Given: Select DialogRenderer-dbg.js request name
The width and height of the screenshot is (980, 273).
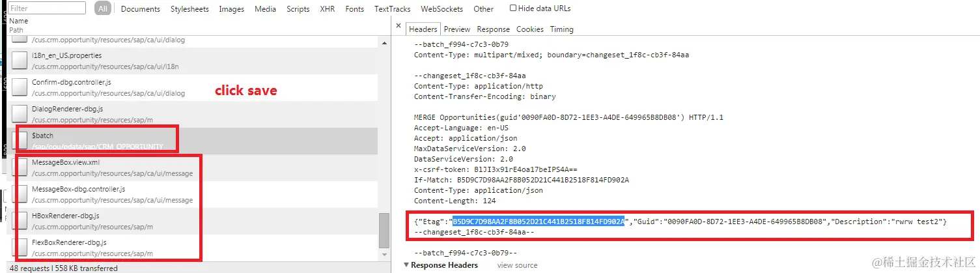Looking at the screenshot, I should (67, 109).
